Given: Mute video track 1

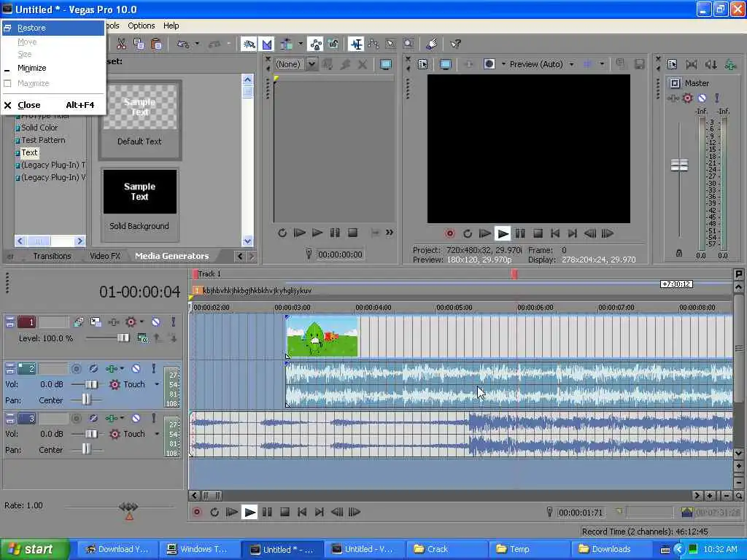Looking at the screenshot, I should [x=156, y=322].
